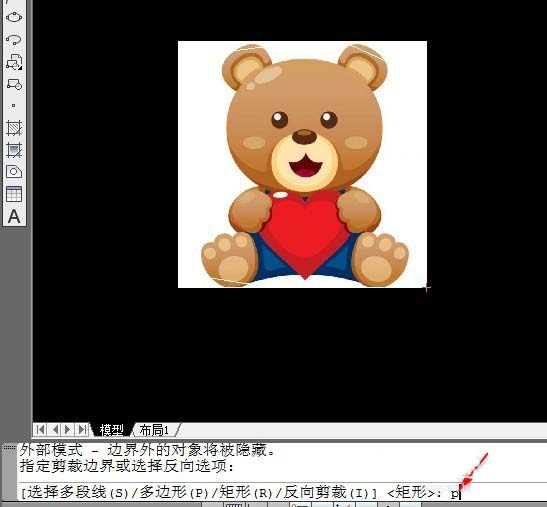Screen dimensions: 547x507
Task: Jump to first layout tab arrow
Action: (40, 429)
